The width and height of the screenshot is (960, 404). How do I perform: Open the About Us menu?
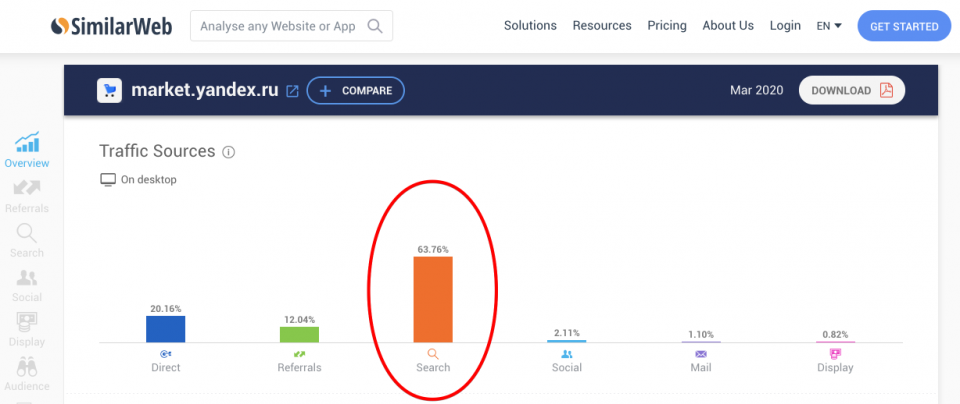pos(728,26)
